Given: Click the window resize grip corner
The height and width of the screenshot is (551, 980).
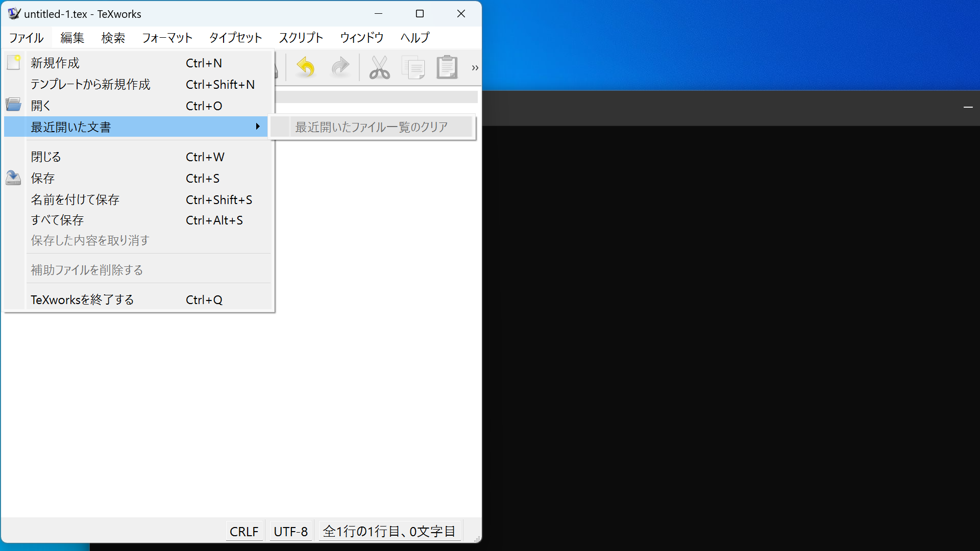Looking at the screenshot, I should [477, 538].
